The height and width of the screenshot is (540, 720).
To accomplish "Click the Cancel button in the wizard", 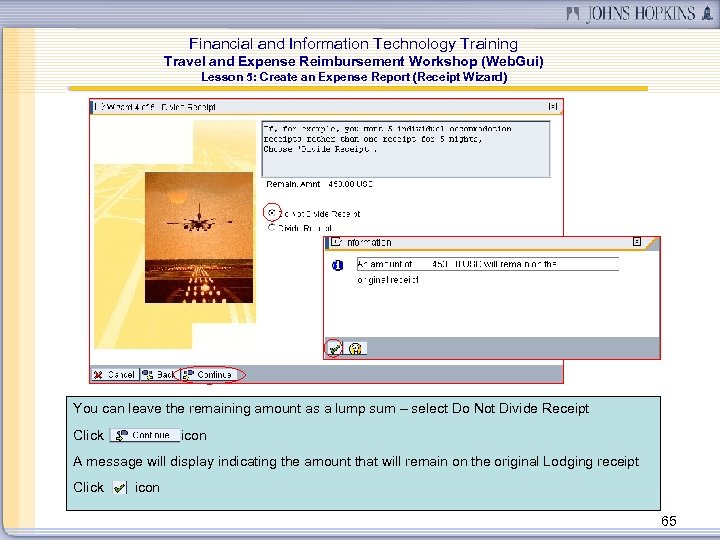I will (114, 375).
